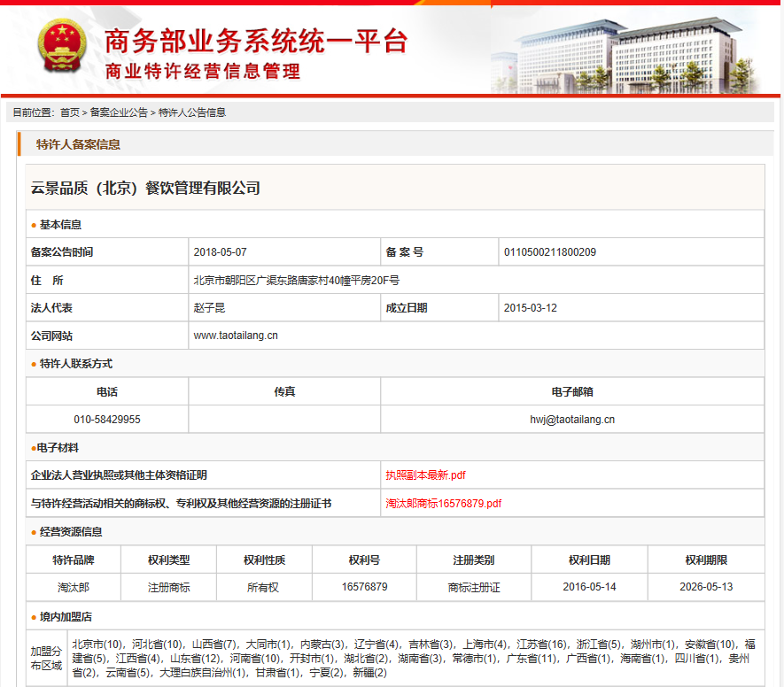Viewport: 784px width, 687px height.
Task: Open 执照副本最新.pdf attachment
Action: click(x=425, y=475)
